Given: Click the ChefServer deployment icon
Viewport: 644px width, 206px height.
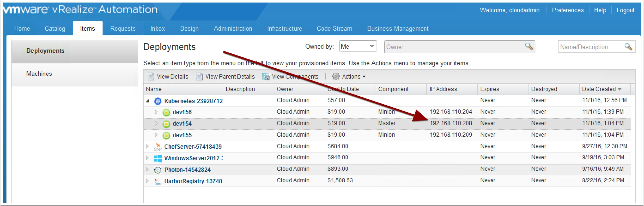Looking at the screenshot, I should 158,147.
